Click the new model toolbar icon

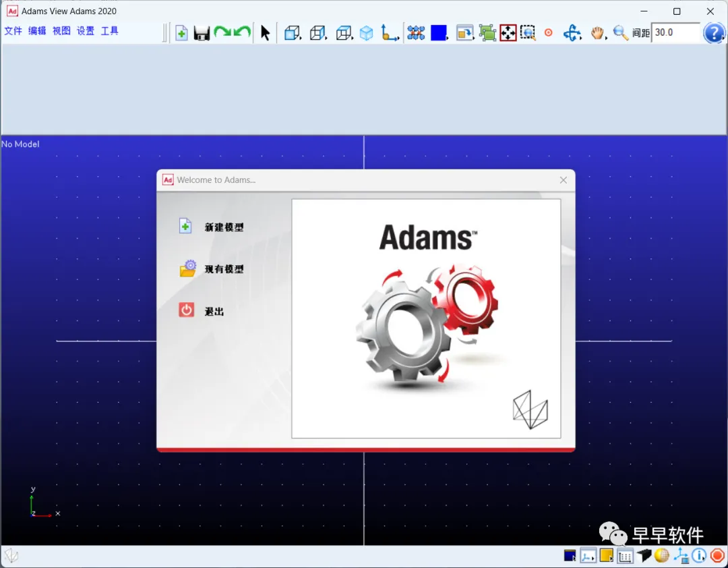181,33
